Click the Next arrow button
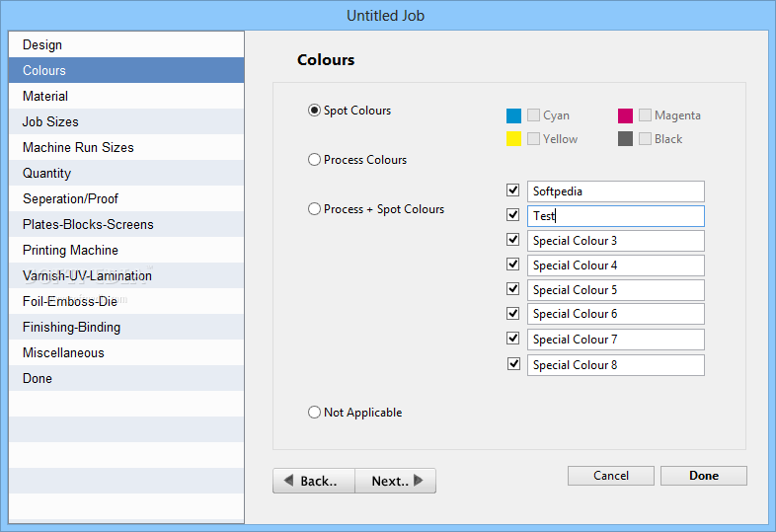Screen dimensions: 776x532 396,481
